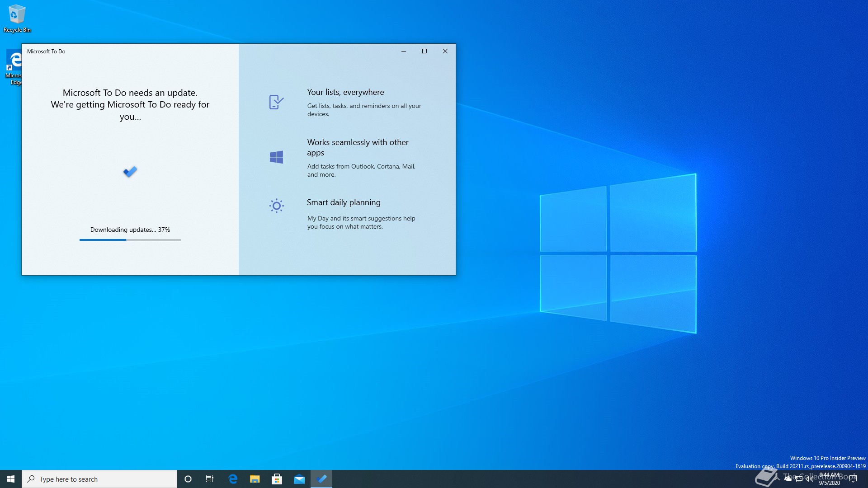Minimize the Microsoft To Do window
This screenshot has height=488, width=868.
pyautogui.click(x=404, y=51)
